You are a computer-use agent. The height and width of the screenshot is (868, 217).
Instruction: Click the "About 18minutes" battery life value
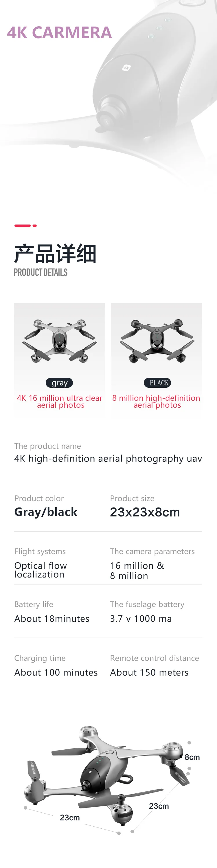coord(52,619)
